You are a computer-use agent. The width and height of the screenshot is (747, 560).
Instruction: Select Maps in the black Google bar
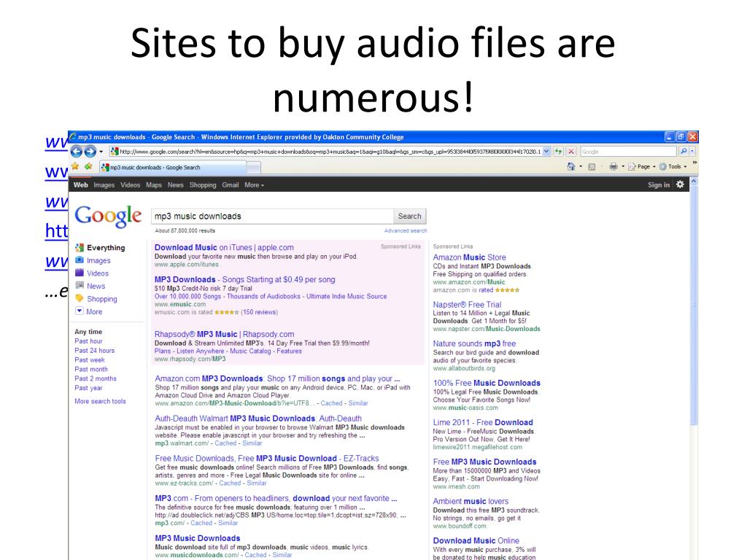click(154, 184)
